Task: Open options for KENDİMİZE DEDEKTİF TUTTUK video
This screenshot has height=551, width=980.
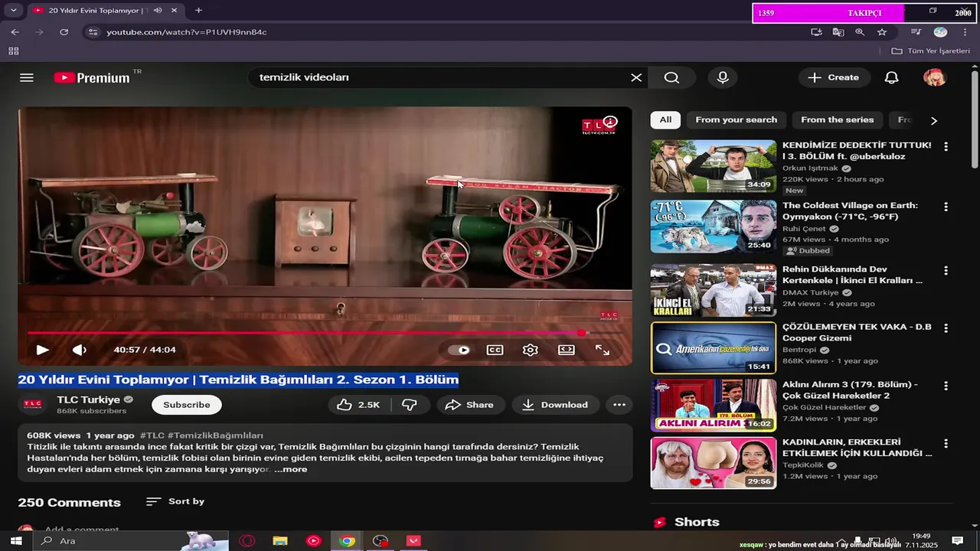Action: pos(946,146)
